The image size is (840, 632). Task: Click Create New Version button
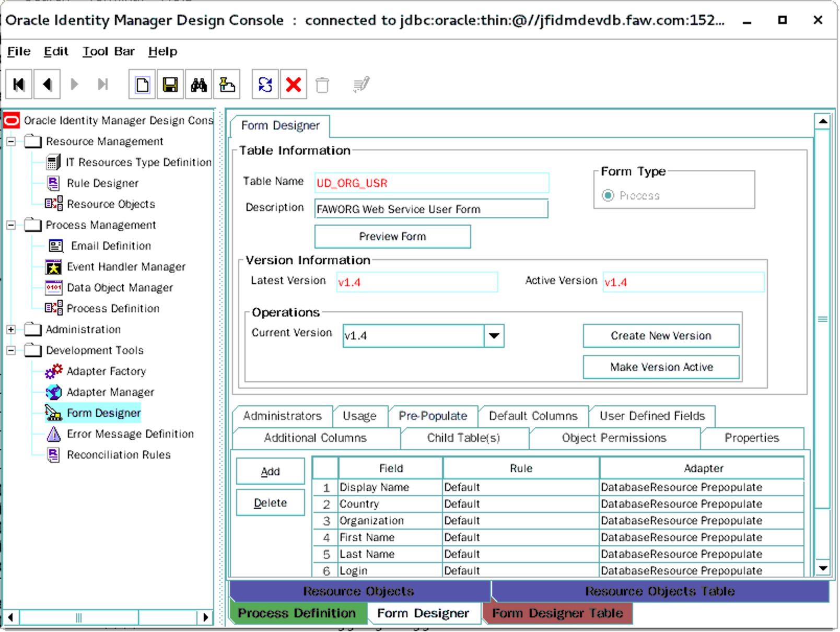click(x=661, y=336)
